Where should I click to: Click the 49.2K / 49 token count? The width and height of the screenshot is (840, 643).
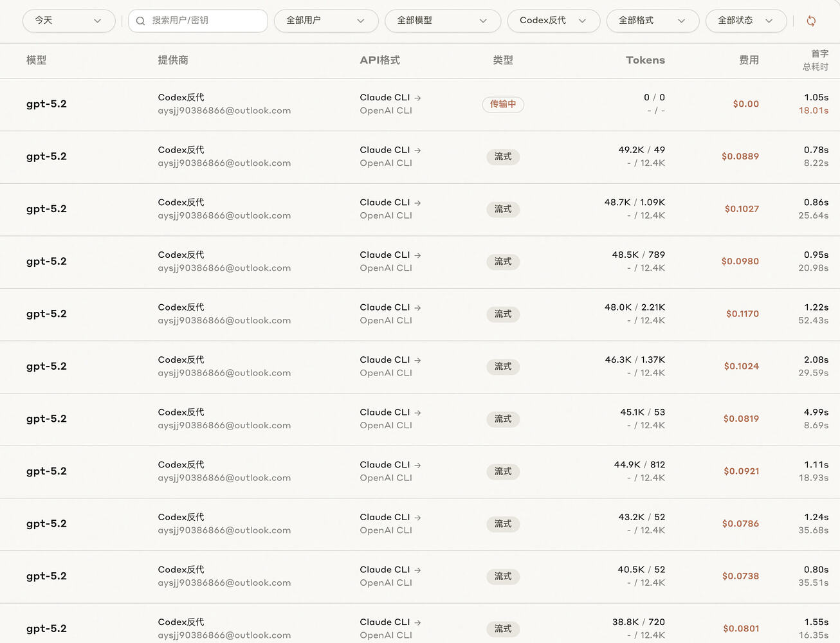[x=642, y=150]
